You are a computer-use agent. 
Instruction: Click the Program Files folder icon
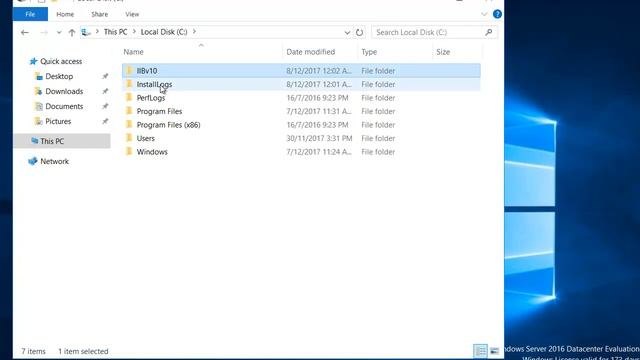coord(129,111)
